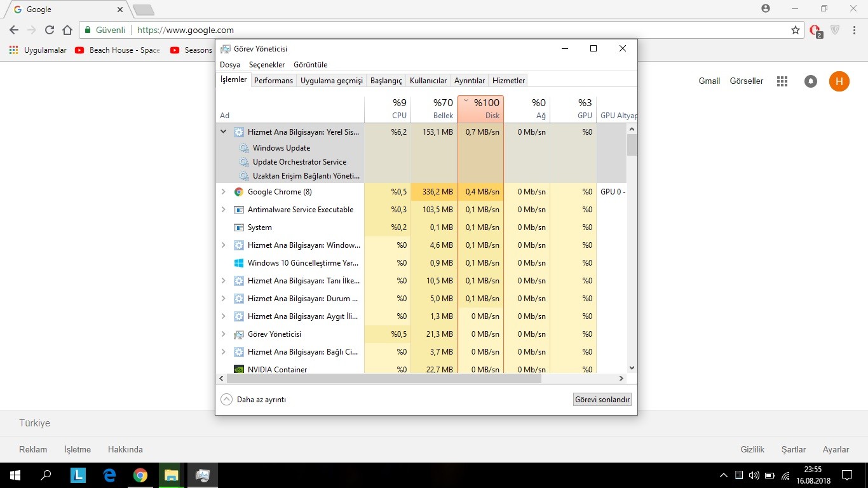Expand Hizmet Ana Bilgisayarı: Bağlı Ci... row
The width and height of the screenshot is (868, 488).
[x=223, y=352]
